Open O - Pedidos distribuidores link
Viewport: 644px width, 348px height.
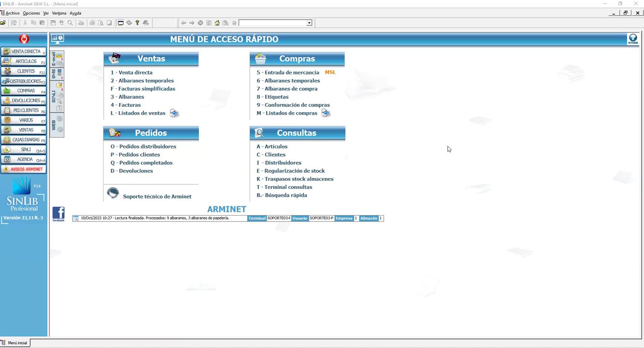click(x=143, y=146)
